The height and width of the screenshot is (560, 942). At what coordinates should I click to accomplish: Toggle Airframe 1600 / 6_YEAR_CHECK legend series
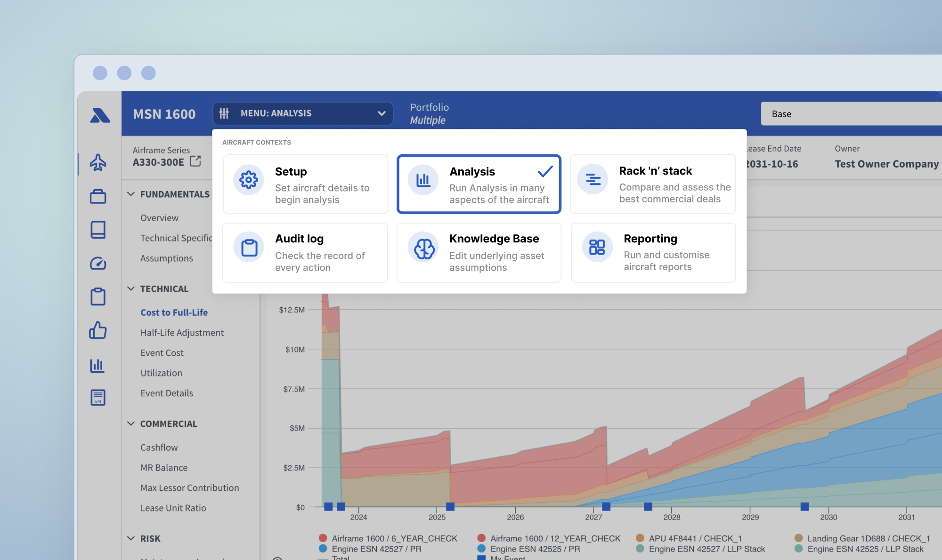[x=388, y=538]
